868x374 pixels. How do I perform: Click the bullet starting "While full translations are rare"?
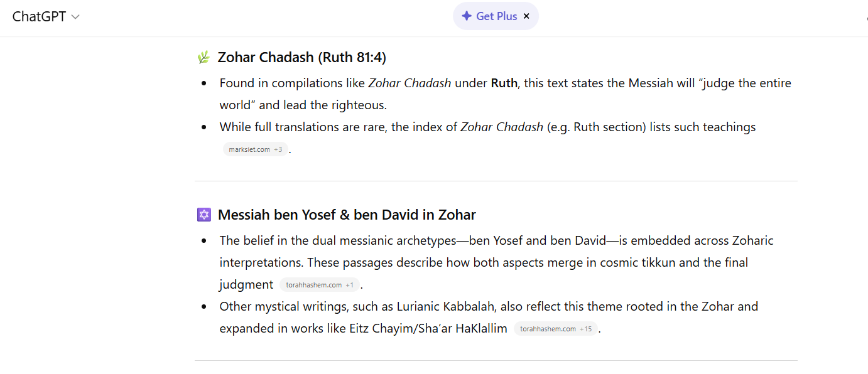point(487,127)
